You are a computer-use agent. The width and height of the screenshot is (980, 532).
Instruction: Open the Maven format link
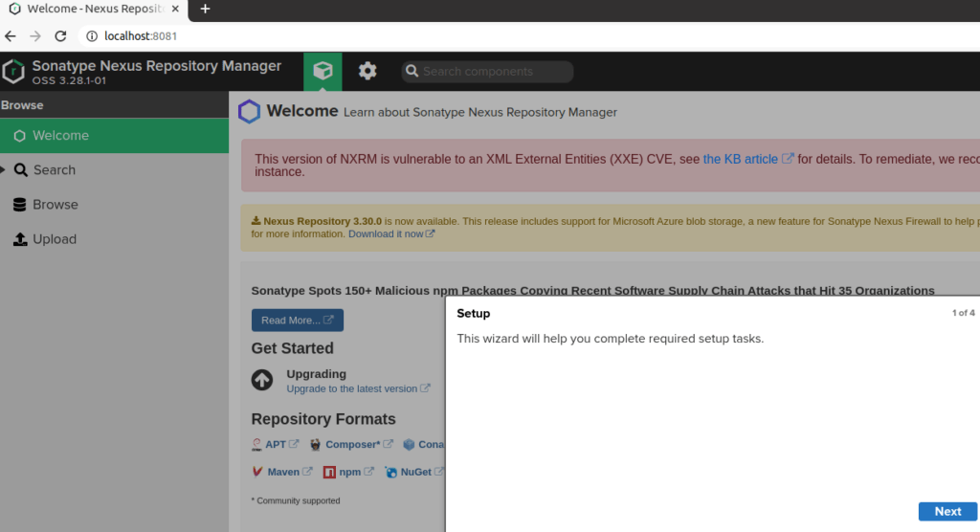click(283, 472)
